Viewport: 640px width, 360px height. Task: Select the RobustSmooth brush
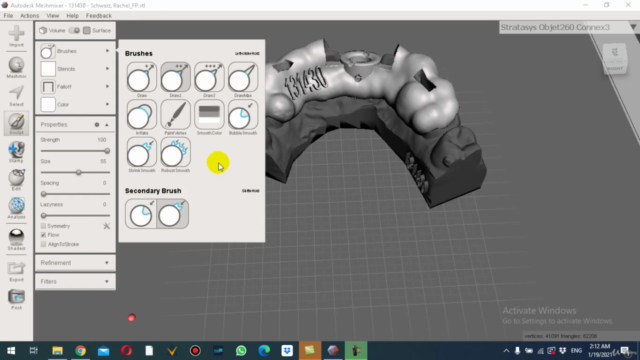coord(176,152)
